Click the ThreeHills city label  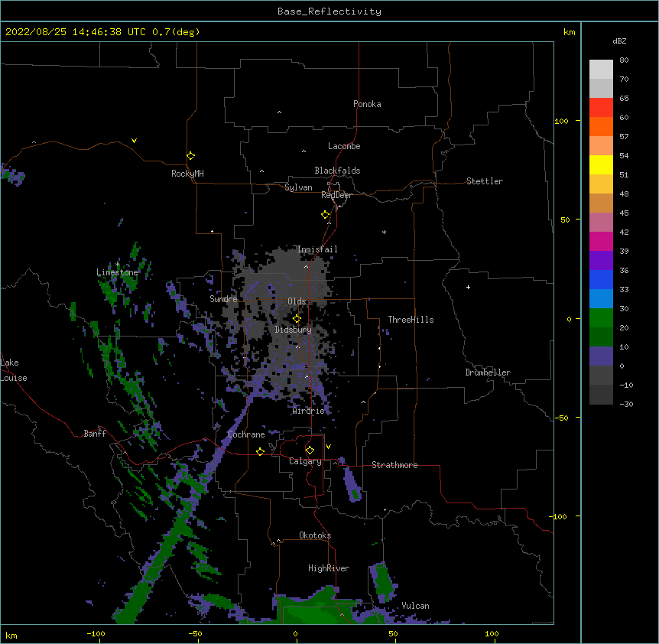[411, 320]
